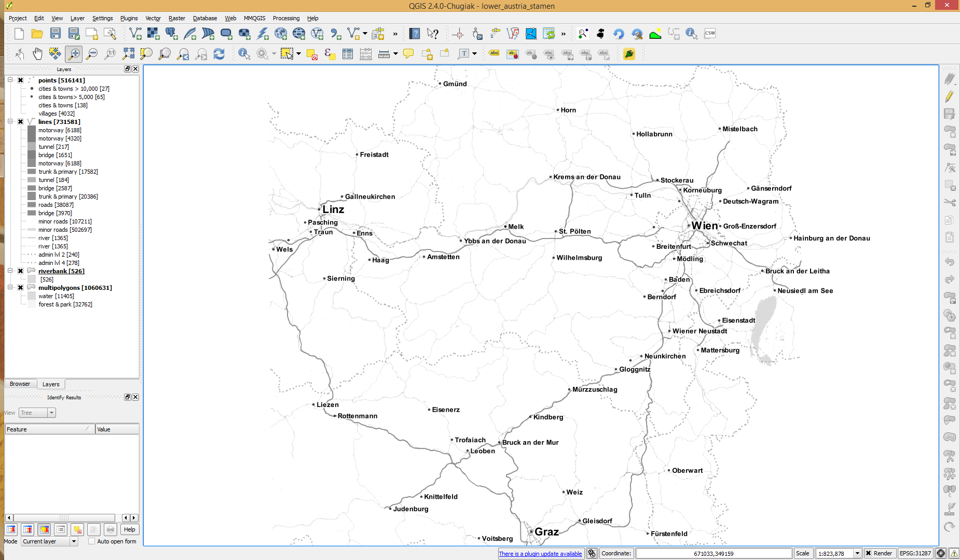Click the Refresh map icon

pyautogui.click(x=219, y=54)
